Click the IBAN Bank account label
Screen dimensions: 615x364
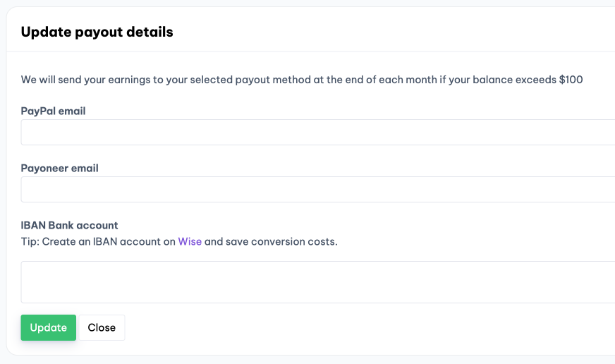tap(69, 225)
